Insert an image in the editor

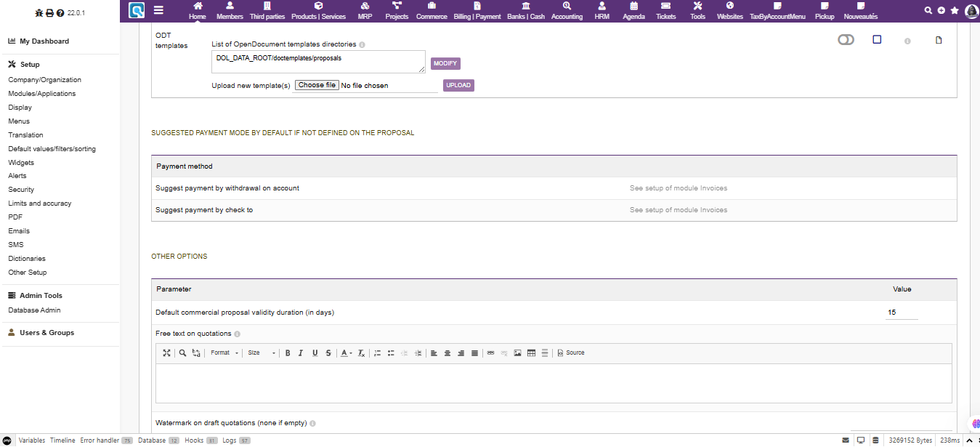click(x=517, y=353)
